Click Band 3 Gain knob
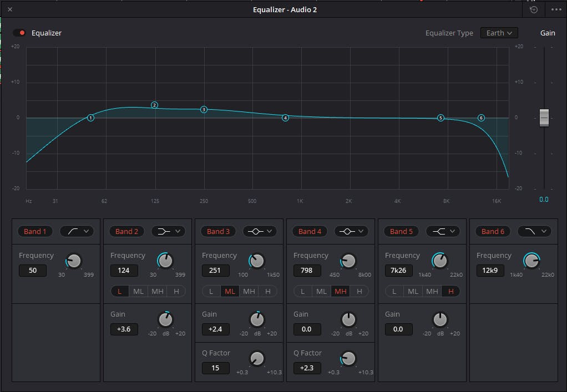This screenshot has width=567, height=392. coord(257,319)
